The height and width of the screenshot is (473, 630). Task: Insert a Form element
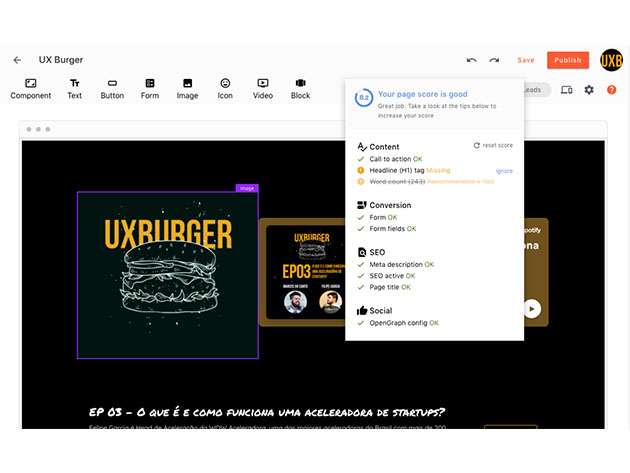coord(150,89)
